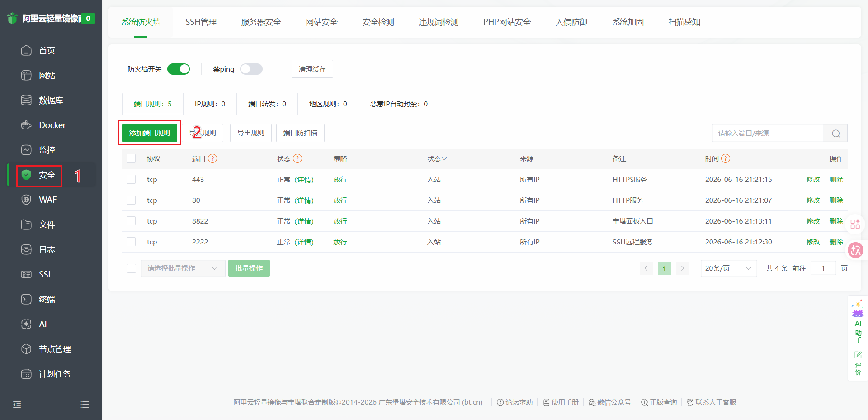Screen dimensions: 868x420
Task: Tick the select-all checkbox in table header
Action: (x=131, y=158)
